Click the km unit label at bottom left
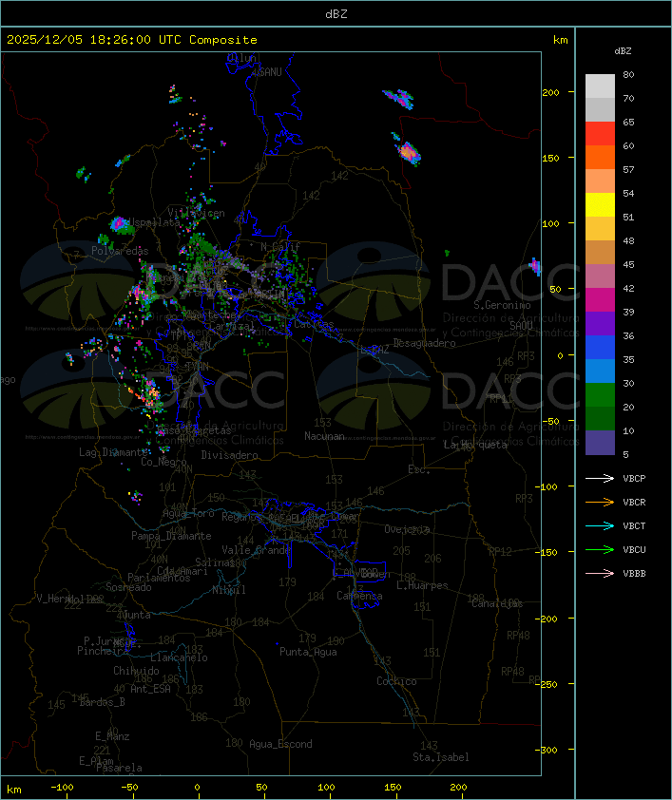 pyautogui.click(x=13, y=790)
